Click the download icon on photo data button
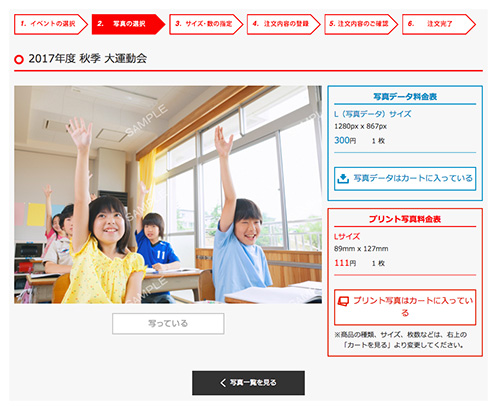 point(343,178)
